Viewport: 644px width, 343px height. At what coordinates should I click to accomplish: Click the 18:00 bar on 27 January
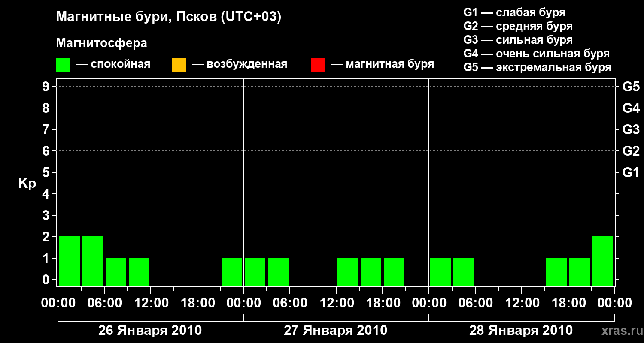394,272
